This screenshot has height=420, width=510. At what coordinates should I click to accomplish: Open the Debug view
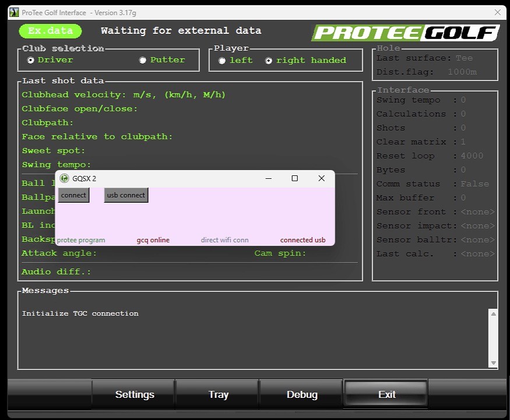pos(302,394)
